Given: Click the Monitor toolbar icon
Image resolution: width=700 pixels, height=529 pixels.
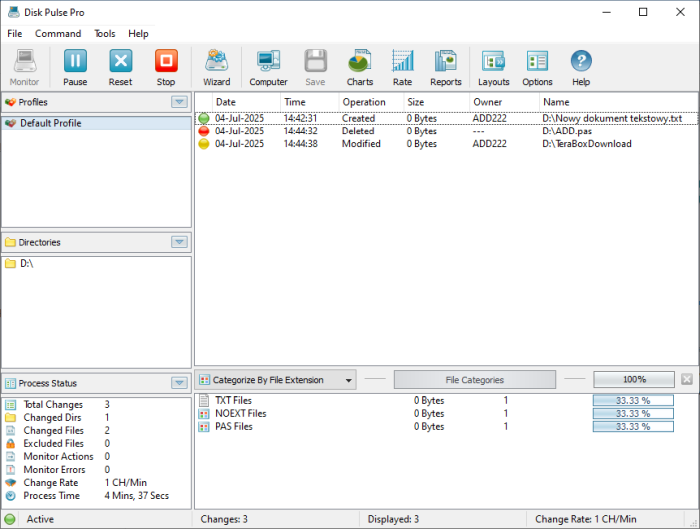Looking at the screenshot, I should point(25,61).
